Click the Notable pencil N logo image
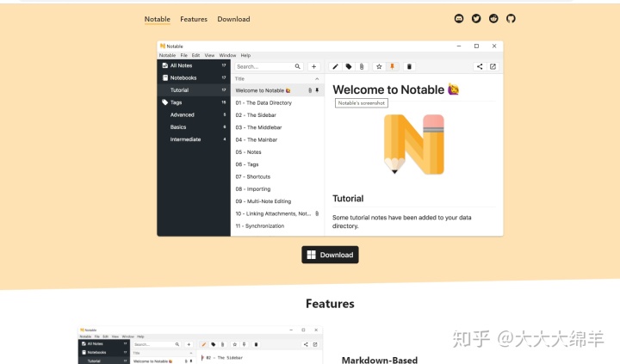This screenshot has width=620, height=364. (414, 145)
